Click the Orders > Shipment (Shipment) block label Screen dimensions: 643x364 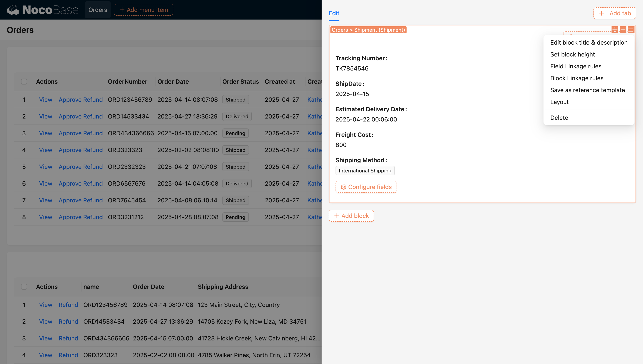coord(368,30)
